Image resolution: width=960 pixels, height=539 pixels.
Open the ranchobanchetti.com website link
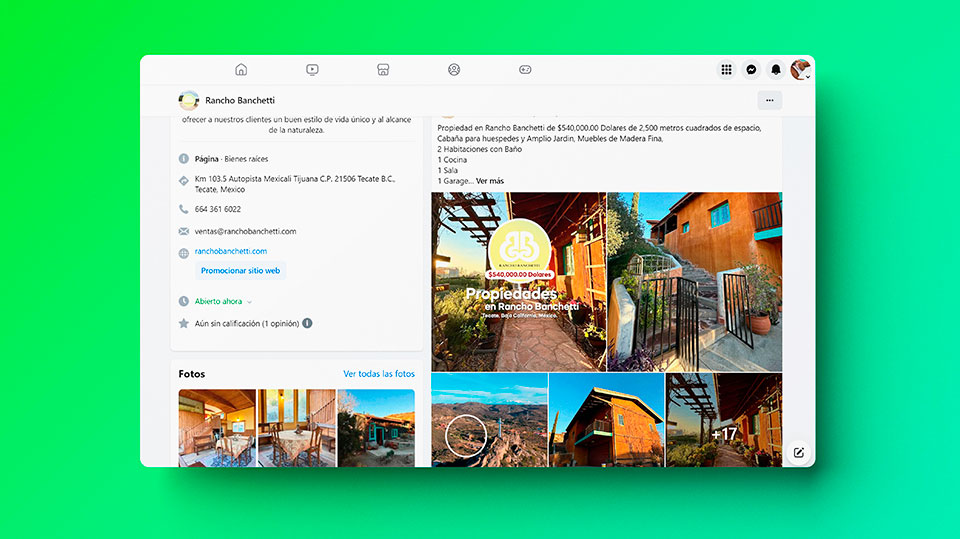[x=231, y=251]
